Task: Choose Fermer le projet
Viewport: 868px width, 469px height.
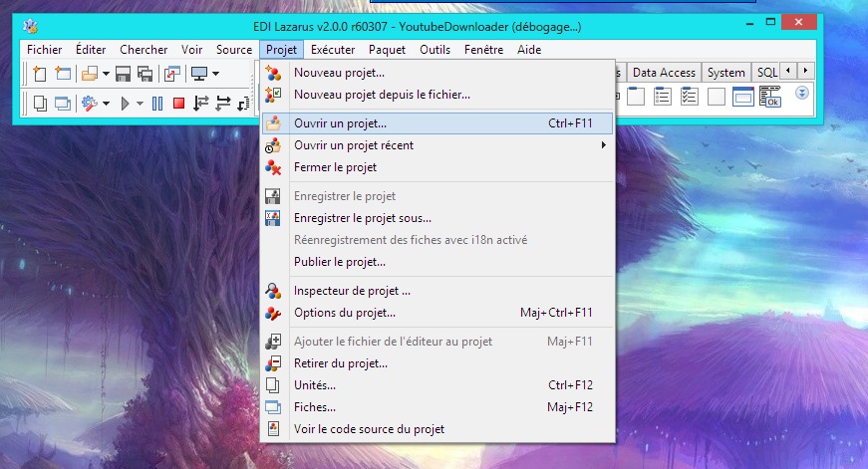Action: 437,167
